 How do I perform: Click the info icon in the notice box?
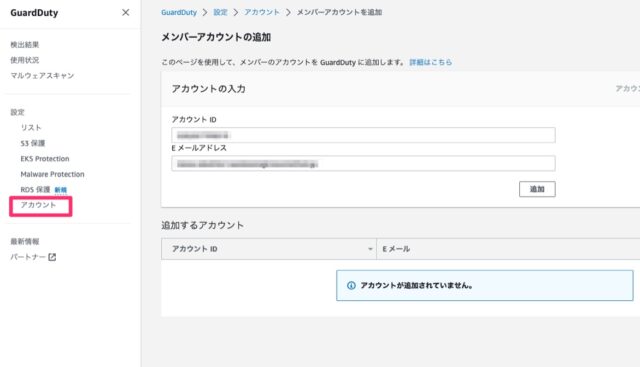click(x=351, y=285)
